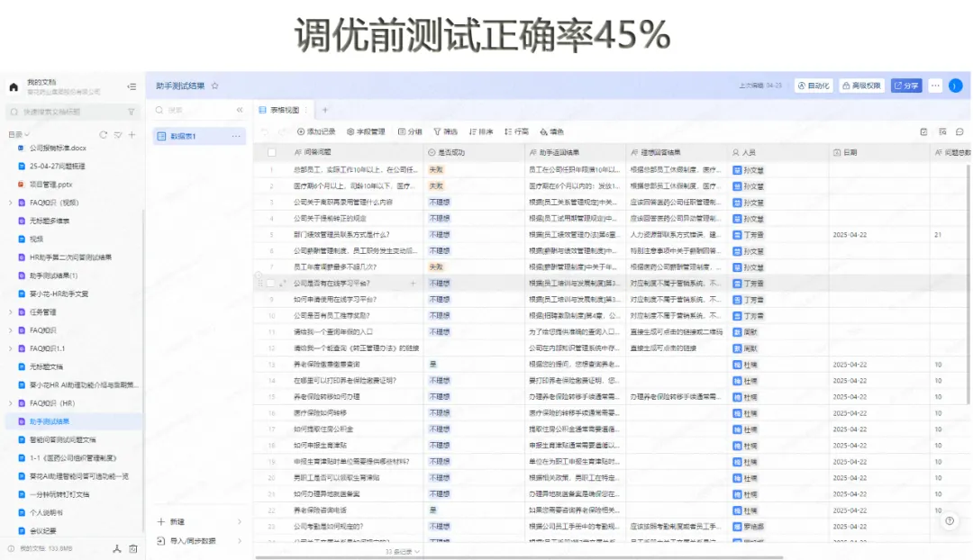The width and height of the screenshot is (973, 560).
Task: Tick the select-all checkbox in table header
Action: point(272,152)
